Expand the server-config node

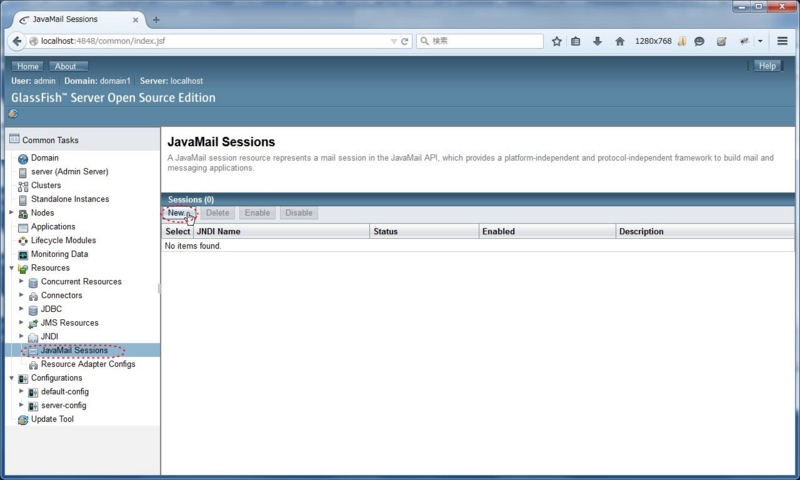pyautogui.click(x=21, y=405)
